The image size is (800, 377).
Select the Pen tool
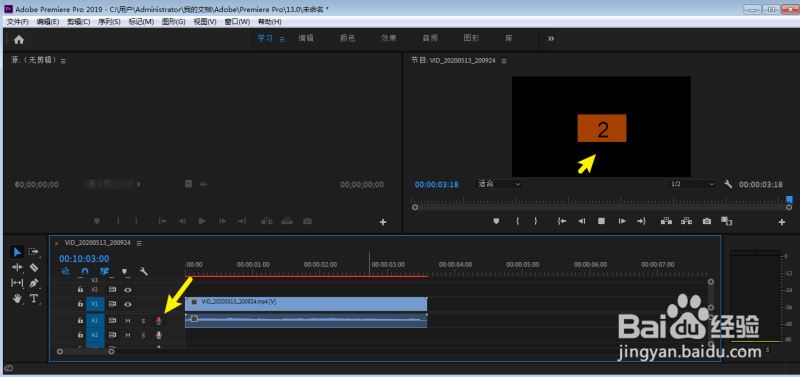(x=34, y=283)
